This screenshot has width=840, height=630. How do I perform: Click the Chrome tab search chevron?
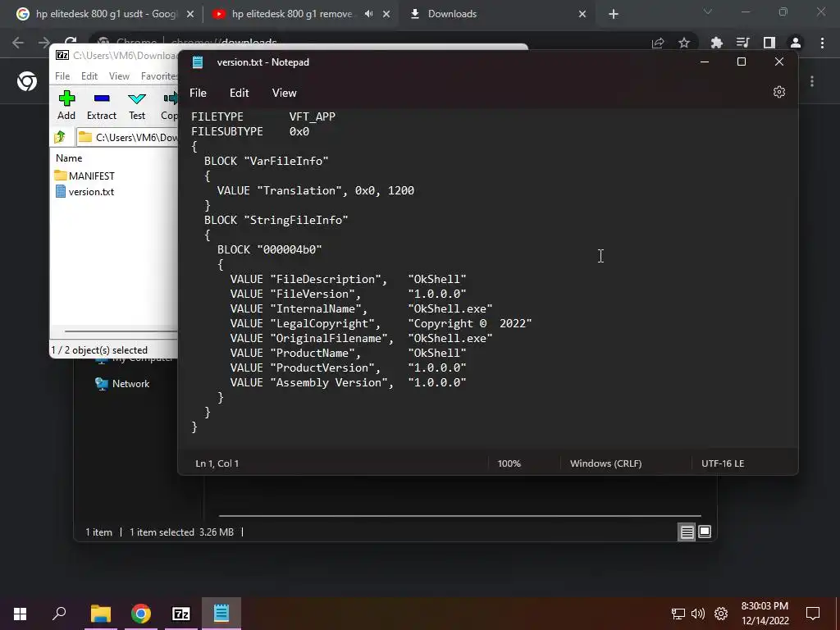(708, 11)
